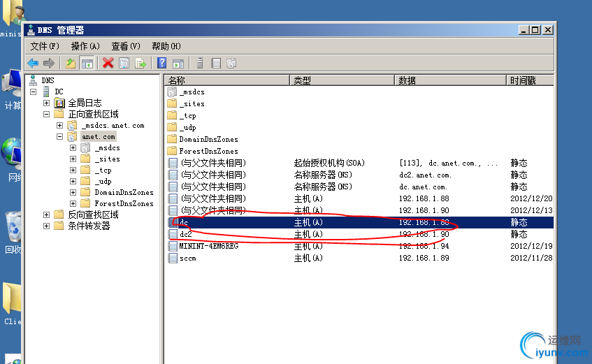Image resolution: width=592 pixels, height=364 pixels.
Task: Open the 操作(A) menu
Action: [x=85, y=46]
